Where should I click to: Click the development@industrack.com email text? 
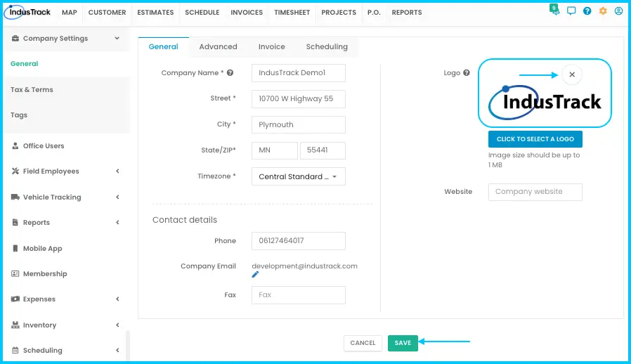[x=305, y=266]
